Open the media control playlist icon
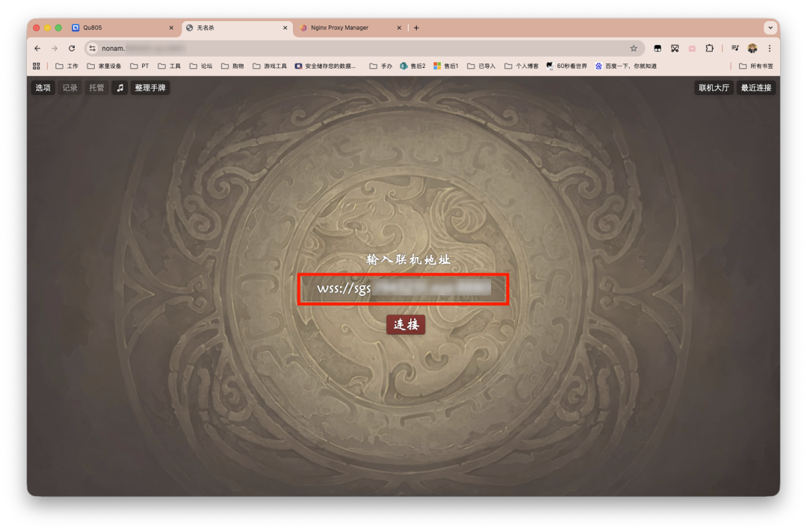This screenshot has width=807, height=532. (x=735, y=49)
